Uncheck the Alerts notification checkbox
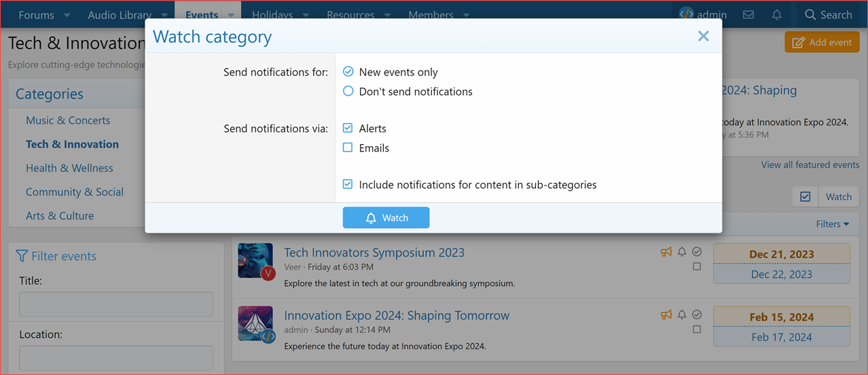The image size is (868, 375). (348, 128)
